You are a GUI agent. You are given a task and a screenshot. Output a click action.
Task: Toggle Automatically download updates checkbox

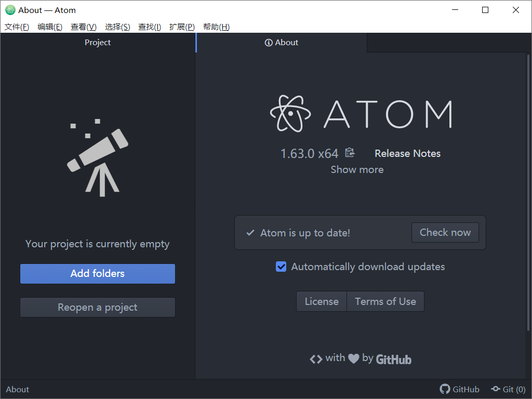click(x=281, y=267)
